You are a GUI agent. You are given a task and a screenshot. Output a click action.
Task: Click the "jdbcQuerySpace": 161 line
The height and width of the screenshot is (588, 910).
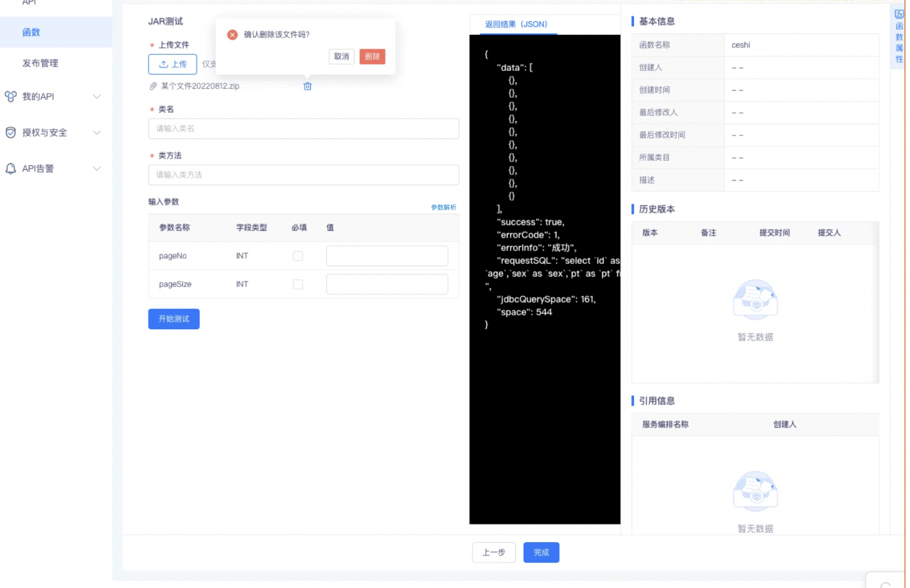[546, 300]
